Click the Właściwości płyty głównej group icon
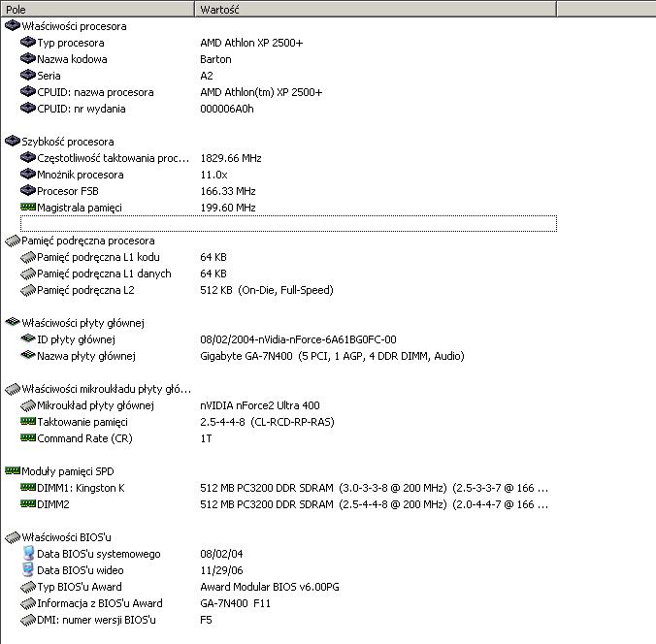Viewport: 656px width, 644px height. click(x=13, y=322)
